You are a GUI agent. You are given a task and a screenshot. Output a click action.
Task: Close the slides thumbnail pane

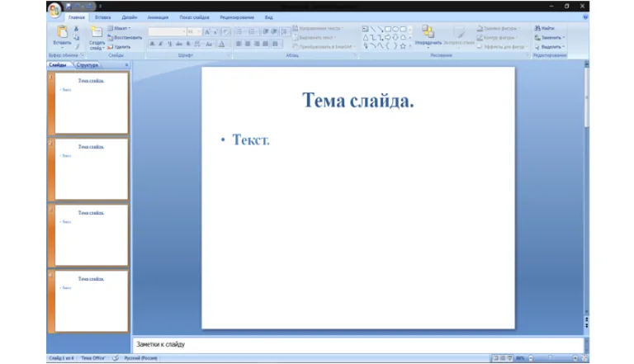pyautogui.click(x=126, y=64)
